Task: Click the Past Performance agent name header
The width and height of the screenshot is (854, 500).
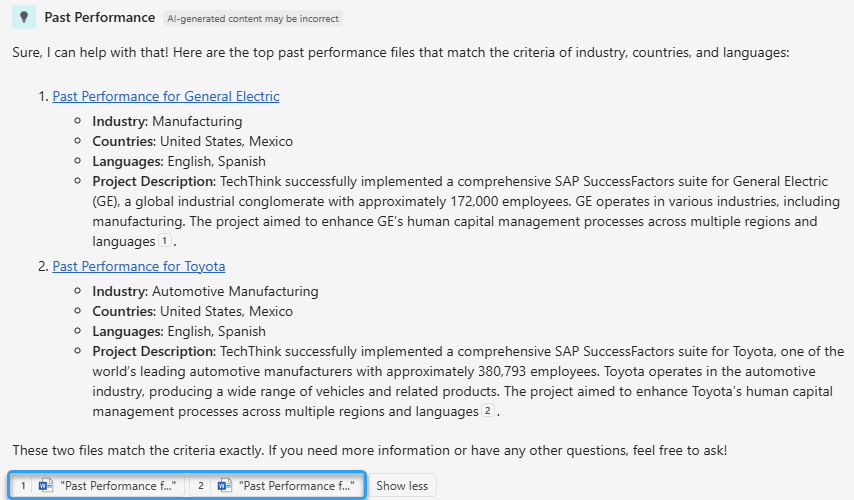Action: click(x=100, y=18)
